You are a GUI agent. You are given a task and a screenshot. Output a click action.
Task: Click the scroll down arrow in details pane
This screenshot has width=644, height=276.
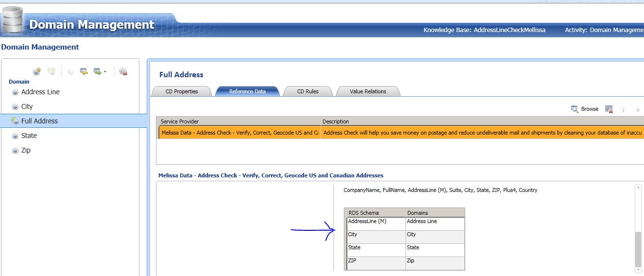[638, 270]
